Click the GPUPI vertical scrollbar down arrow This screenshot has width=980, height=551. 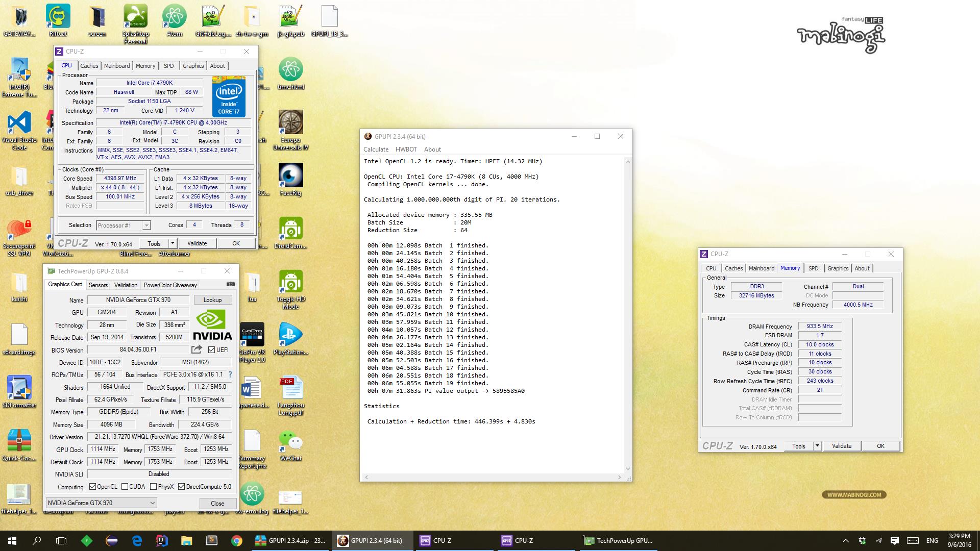point(628,469)
